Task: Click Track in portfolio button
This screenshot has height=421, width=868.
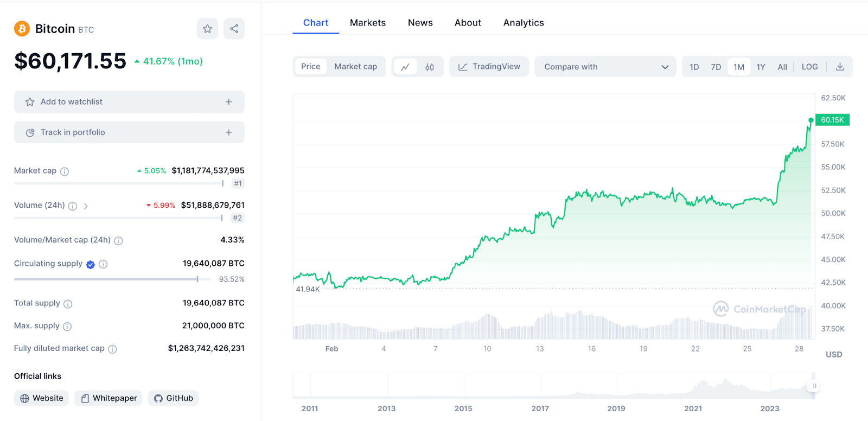Action: point(129,132)
